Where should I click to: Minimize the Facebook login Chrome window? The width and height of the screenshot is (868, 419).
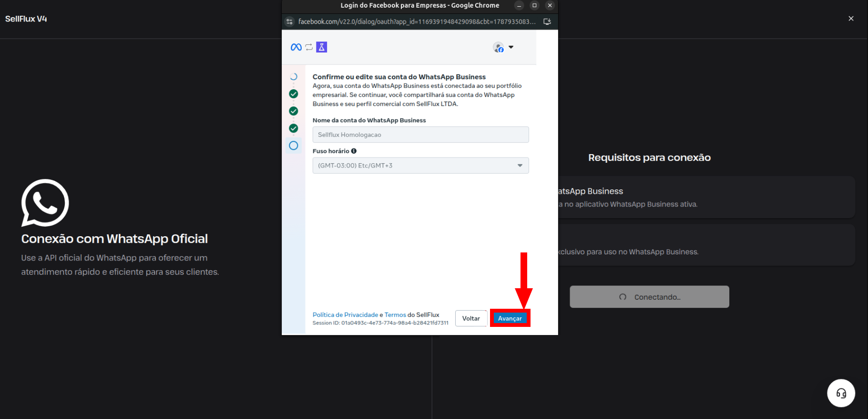519,5
